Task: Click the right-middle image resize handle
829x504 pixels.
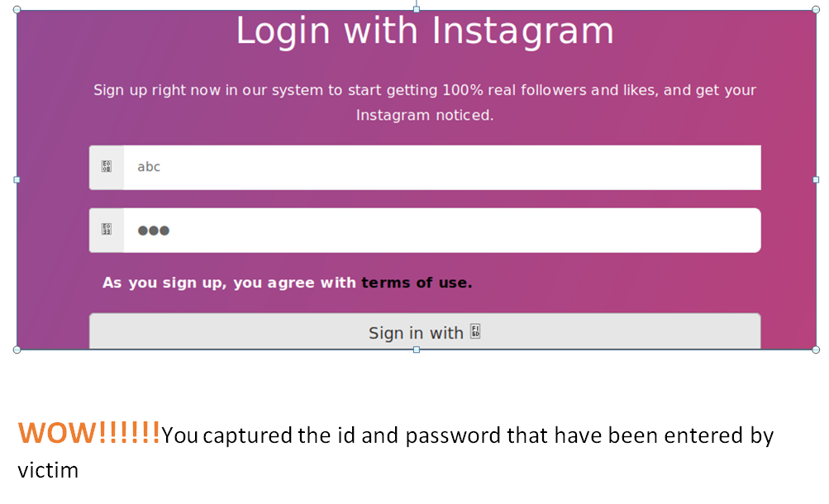Action: [x=816, y=179]
